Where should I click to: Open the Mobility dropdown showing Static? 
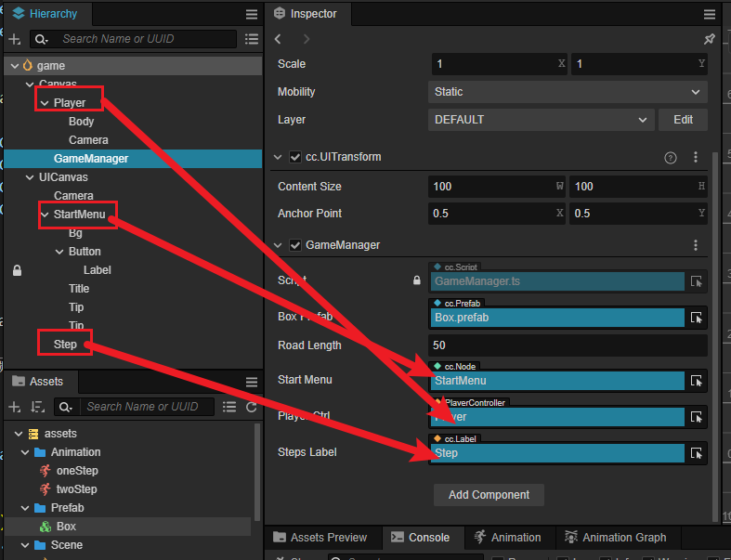tap(568, 92)
